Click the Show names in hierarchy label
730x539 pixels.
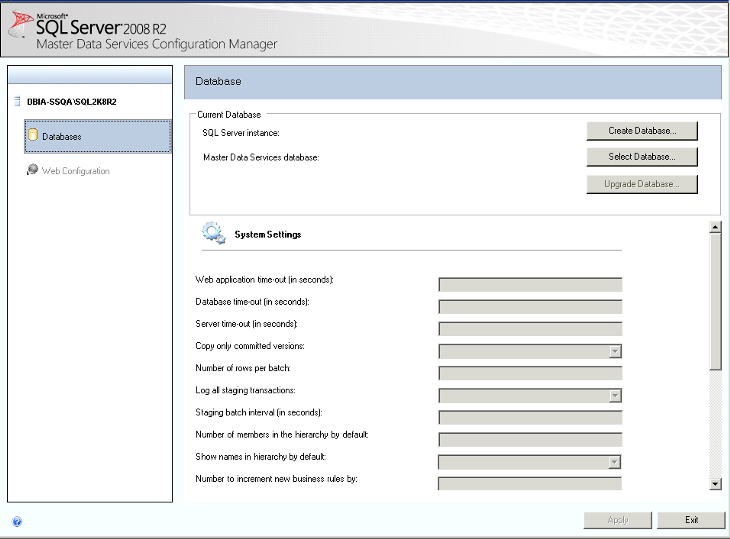pos(261,457)
